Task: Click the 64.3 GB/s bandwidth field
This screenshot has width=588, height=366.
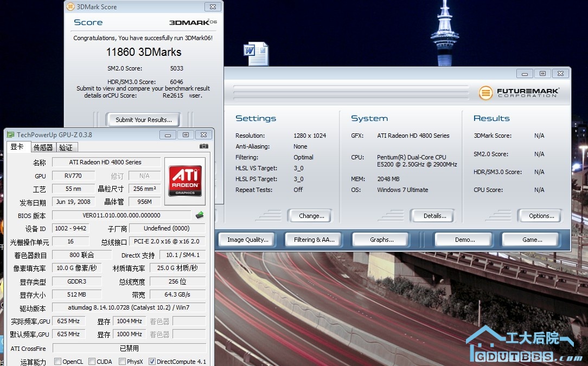Action: [x=177, y=294]
